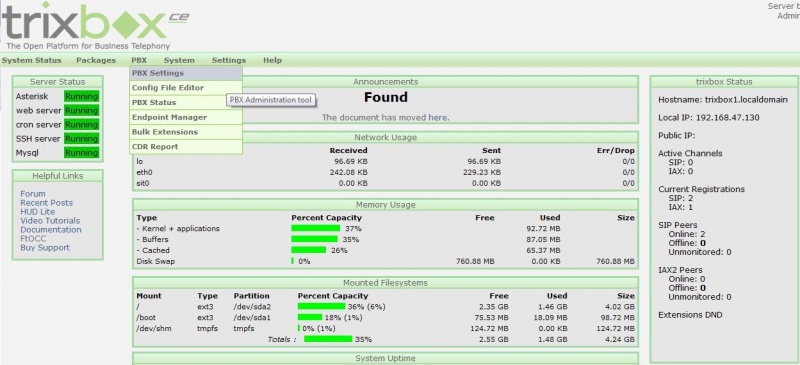This screenshot has width=800, height=365.
Task: Click the Cached 26% capacity bar
Action: pos(309,250)
